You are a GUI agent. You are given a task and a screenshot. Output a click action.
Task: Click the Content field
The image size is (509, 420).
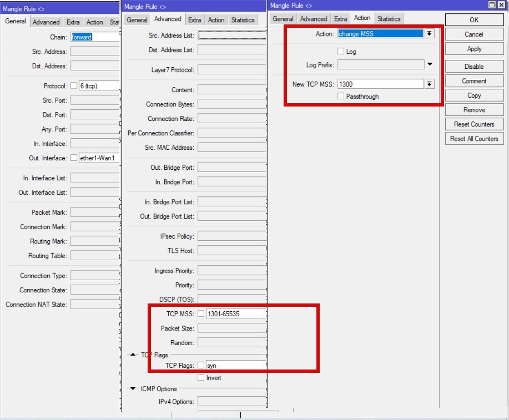point(232,89)
